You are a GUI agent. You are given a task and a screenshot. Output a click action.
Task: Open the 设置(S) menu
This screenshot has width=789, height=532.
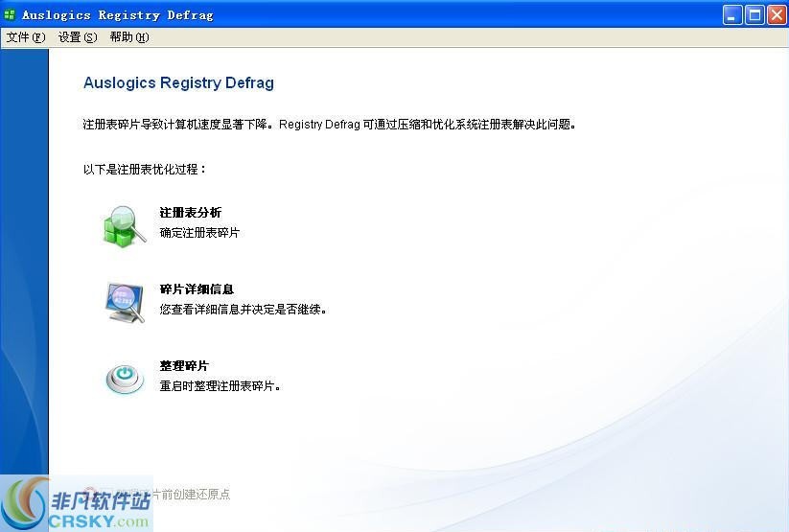(x=78, y=37)
